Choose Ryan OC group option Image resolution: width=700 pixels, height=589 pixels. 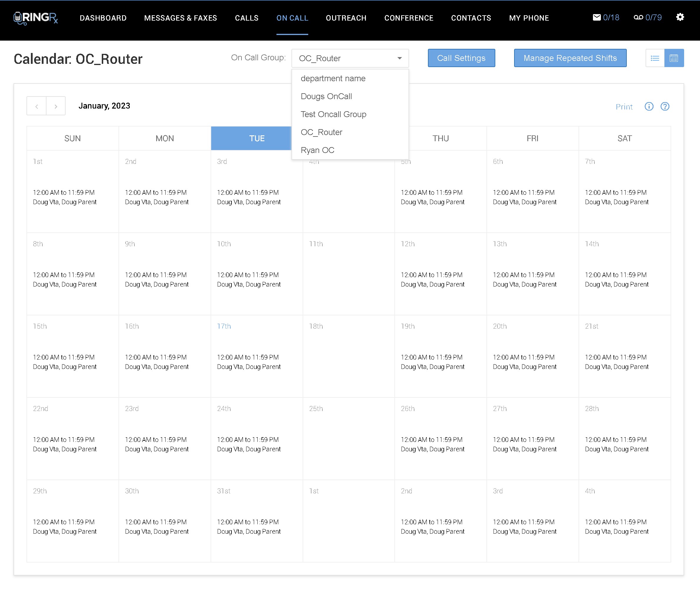click(x=317, y=150)
